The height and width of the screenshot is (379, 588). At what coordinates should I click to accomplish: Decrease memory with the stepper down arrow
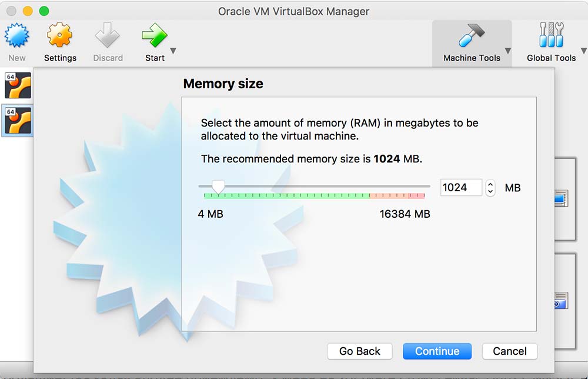pos(490,192)
